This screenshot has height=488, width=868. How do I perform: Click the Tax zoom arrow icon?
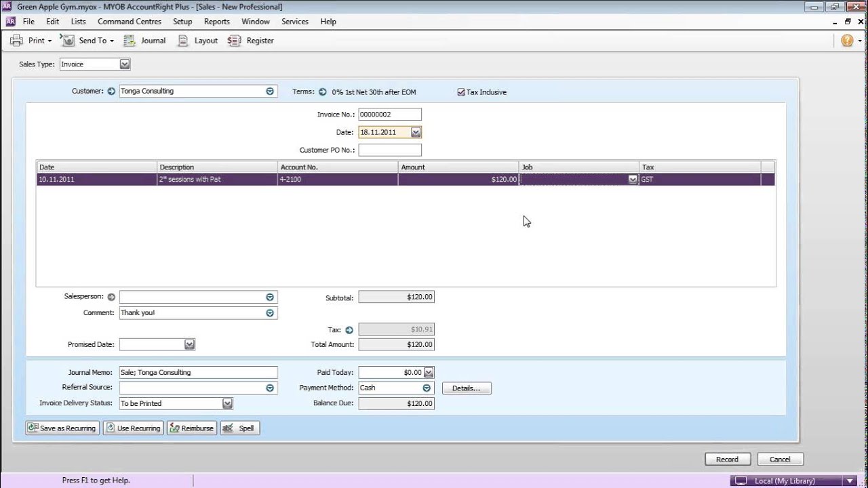[x=349, y=330]
